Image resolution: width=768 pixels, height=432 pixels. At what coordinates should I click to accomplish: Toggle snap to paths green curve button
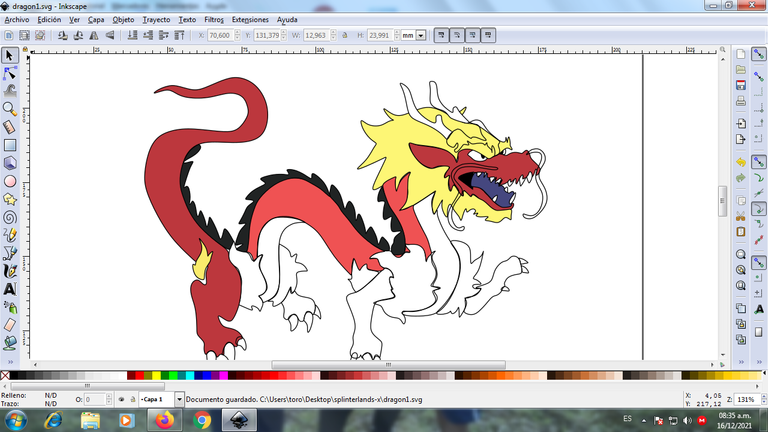[x=759, y=178]
